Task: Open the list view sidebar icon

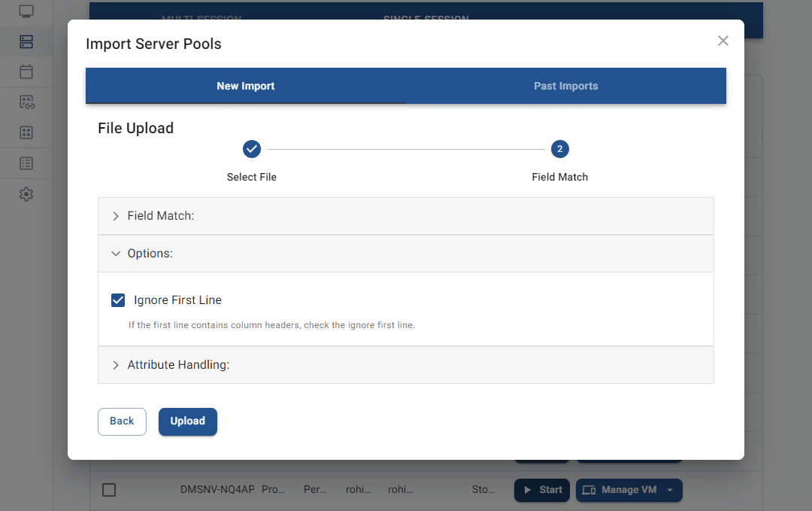Action: (26, 163)
